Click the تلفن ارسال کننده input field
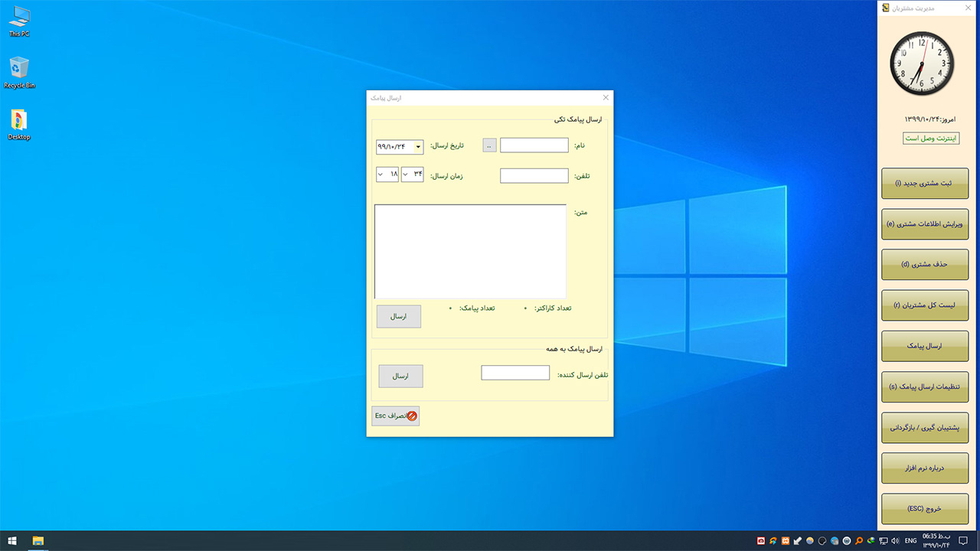The image size is (980, 551). point(515,373)
